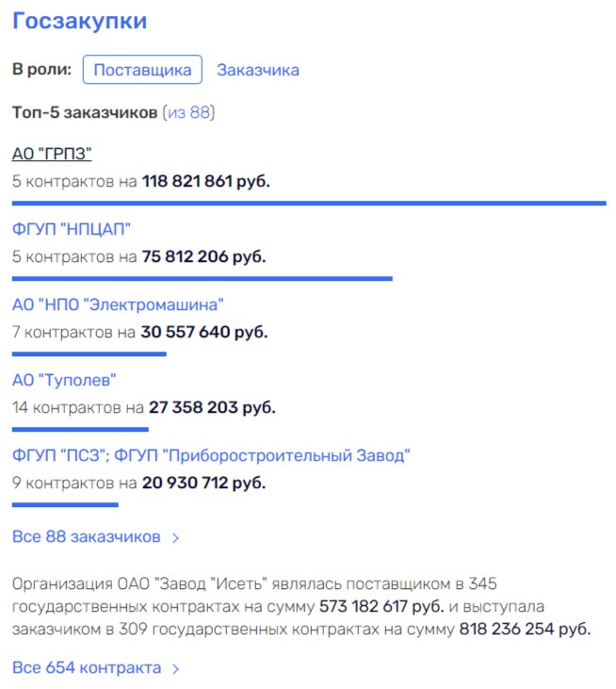This screenshot has height=689, width=616.
Task: Click the shortest bar under ФГУП "ПСЗ"
Action: click(65, 504)
